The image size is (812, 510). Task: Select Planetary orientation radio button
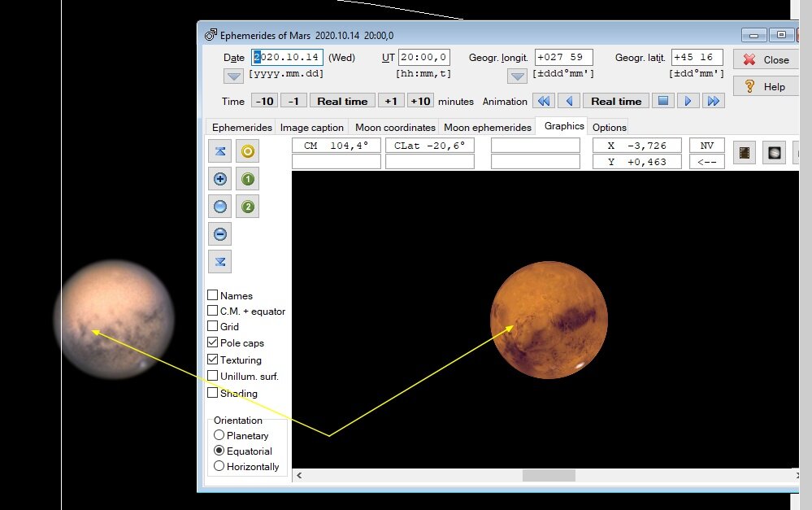tap(219, 435)
